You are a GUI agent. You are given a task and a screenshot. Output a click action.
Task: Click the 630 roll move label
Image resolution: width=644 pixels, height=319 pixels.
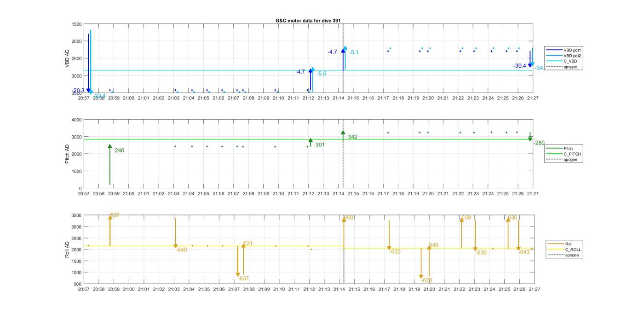pos(512,218)
